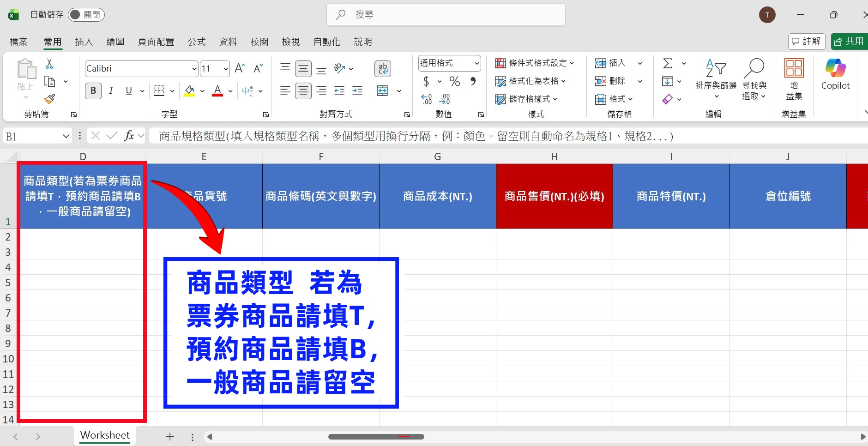868x446 pixels.
Task: Click the top align icon
Action: (285, 68)
